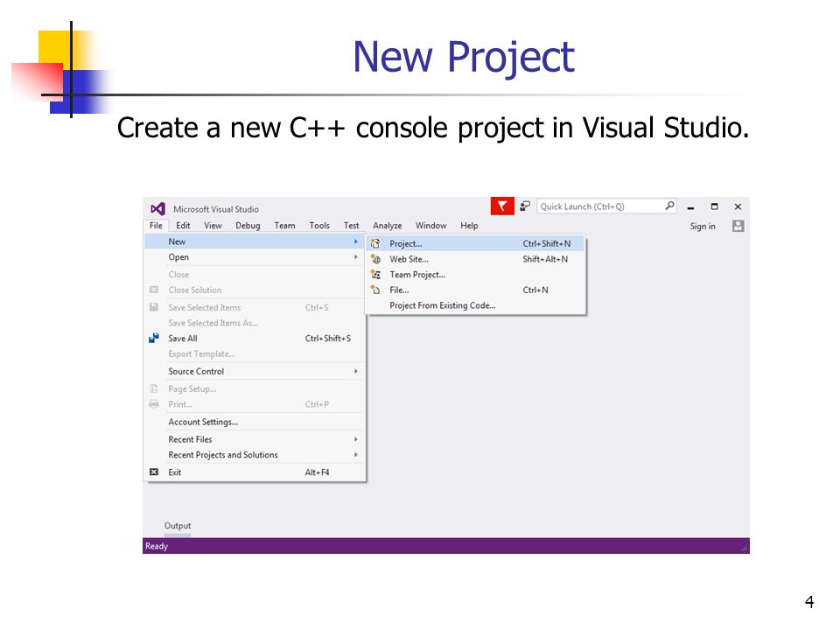Click the Sign in link
Image resolution: width=840 pixels, height=630 pixels.
[703, 226]
